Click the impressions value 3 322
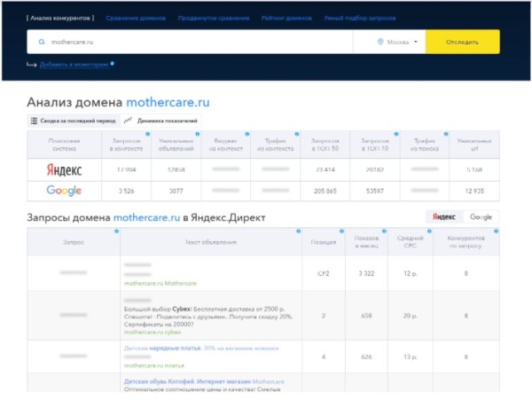Screen dimensions: 532x399 [366, 273]
